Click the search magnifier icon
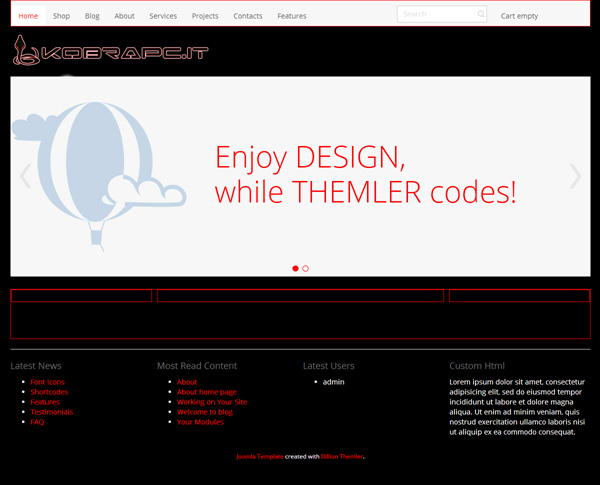Viewport: 600px width, 485px height. click(x=481, y=14)
